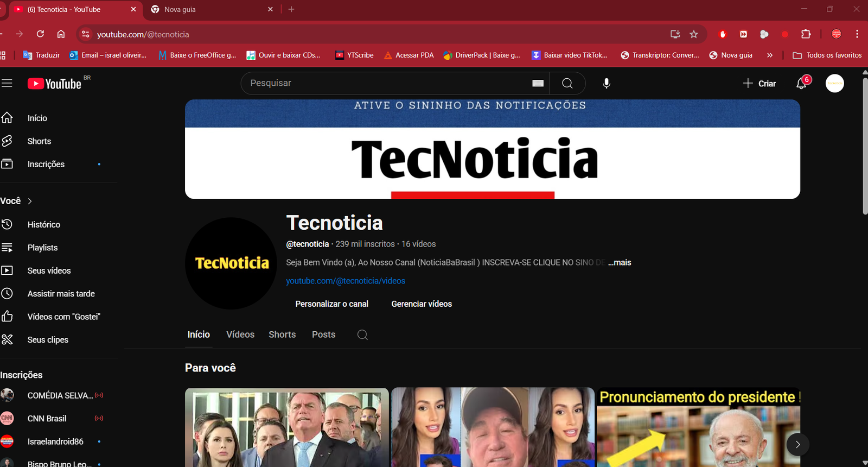Open the browser extensions puzzle icon
868x467 pixels.
coord(806,34)
